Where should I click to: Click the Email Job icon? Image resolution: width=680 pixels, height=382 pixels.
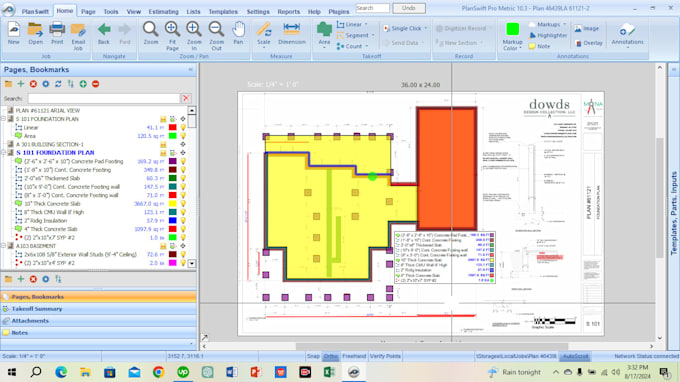pos(78,36)
